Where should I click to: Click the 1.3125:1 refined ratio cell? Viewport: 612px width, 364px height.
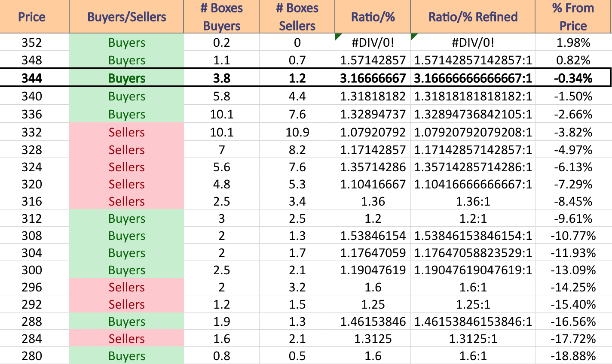[473, 339]
